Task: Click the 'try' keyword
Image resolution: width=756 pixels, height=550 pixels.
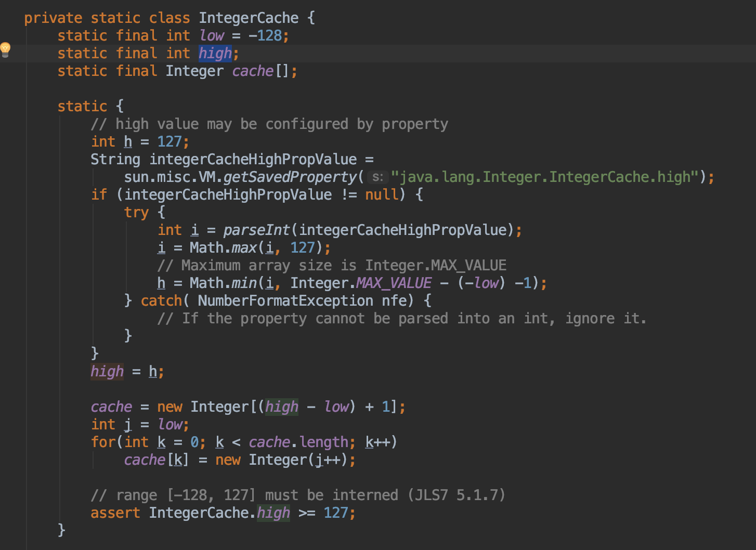Action: point(136,213)
